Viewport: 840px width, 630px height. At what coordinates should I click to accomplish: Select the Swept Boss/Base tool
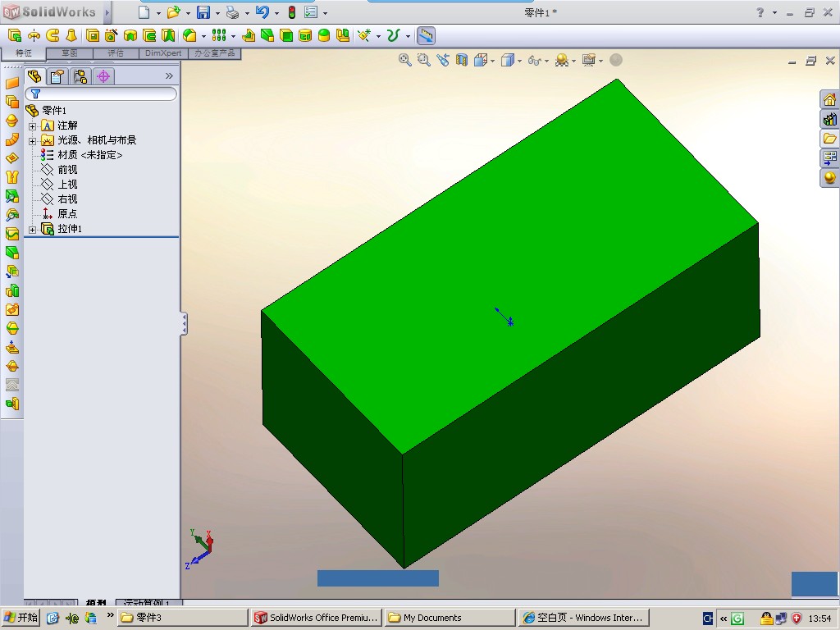[52, 36]
